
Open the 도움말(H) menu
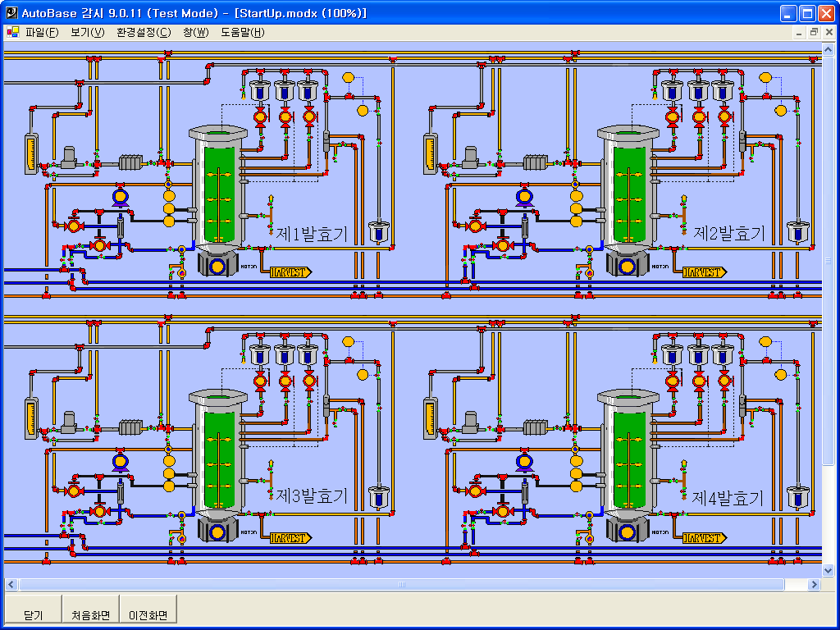[242, 32]
